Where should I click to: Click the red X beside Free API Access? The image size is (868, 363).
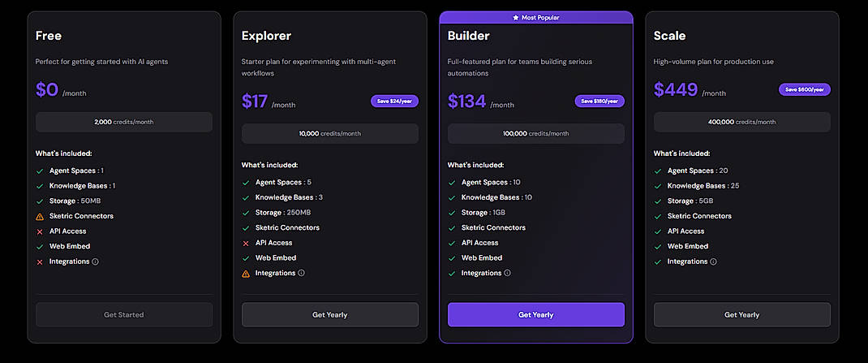click(x=40, y=231)
